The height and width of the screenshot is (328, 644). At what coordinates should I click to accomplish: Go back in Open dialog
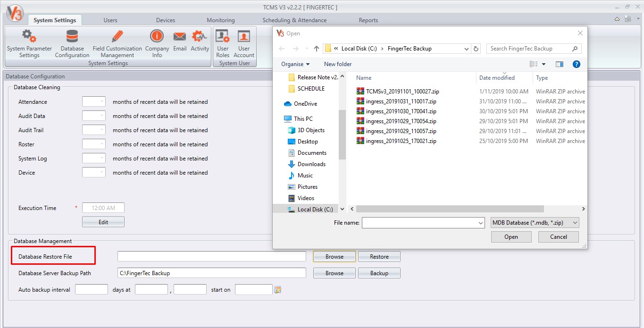282,49
